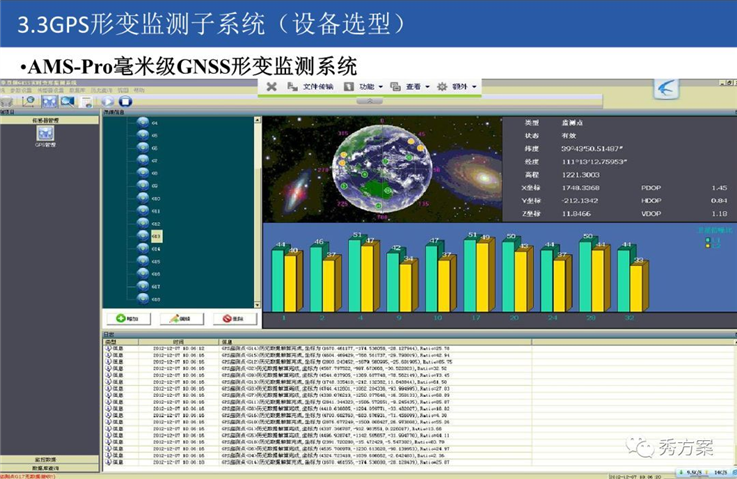Click the L1 legend swatch on chart
The image size is (737, 479).
pyautogui.click(x=708, y=240)
